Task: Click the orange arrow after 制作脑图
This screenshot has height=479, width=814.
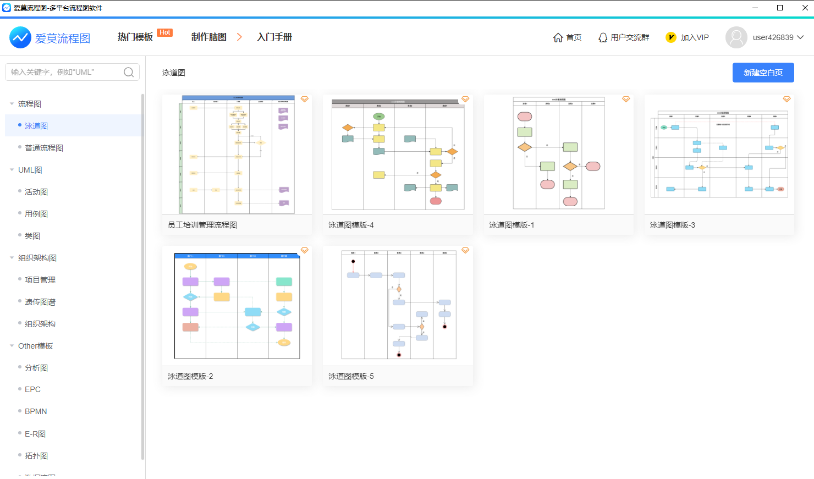Action: 239,37
